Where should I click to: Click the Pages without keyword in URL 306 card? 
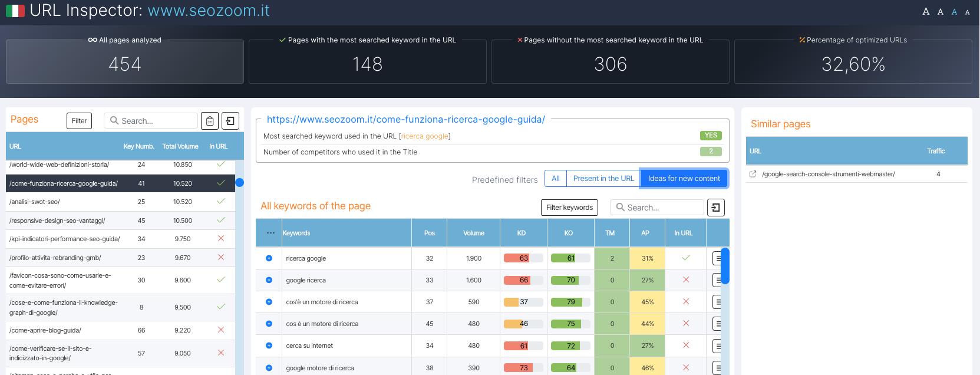611,61
